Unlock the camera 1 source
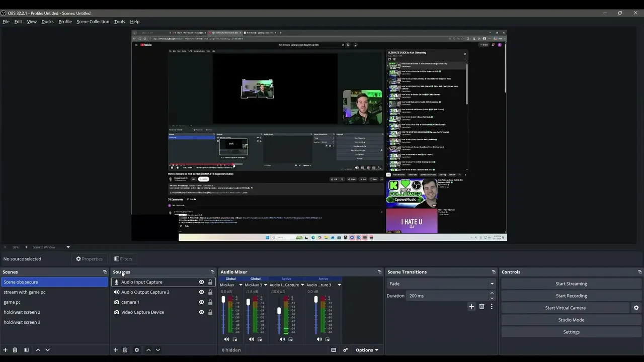 coord(210,302)
